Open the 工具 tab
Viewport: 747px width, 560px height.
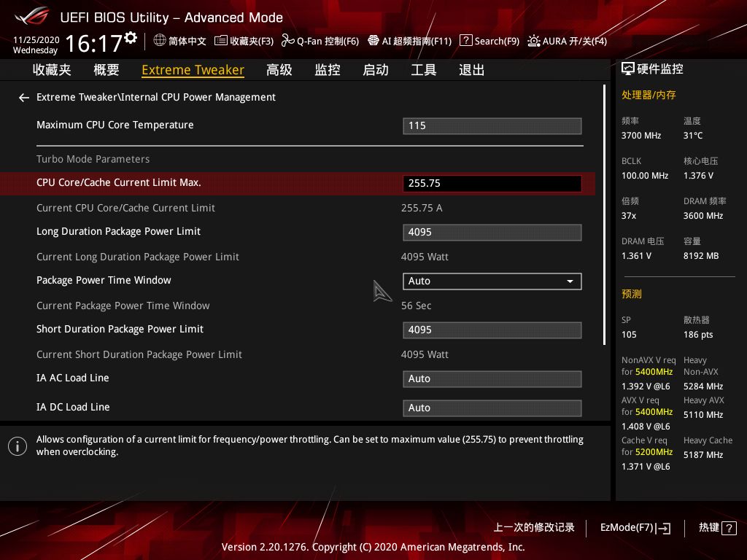point(424,70)
